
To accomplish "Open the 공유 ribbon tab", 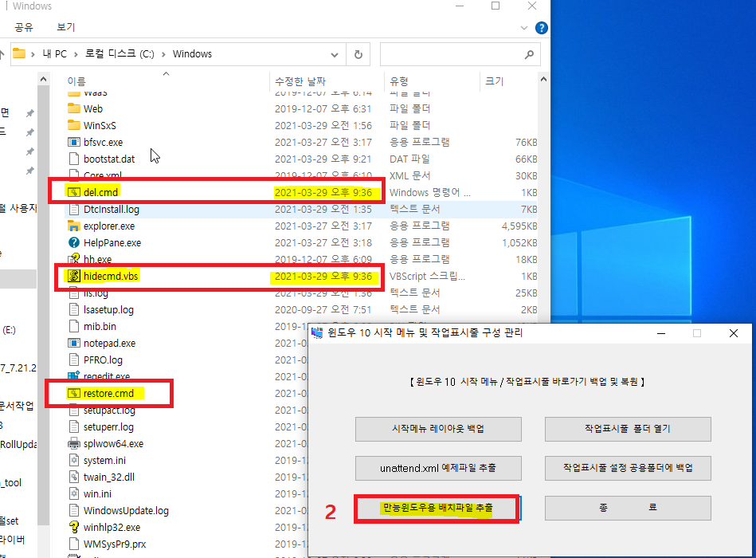I will pos(24,27).
